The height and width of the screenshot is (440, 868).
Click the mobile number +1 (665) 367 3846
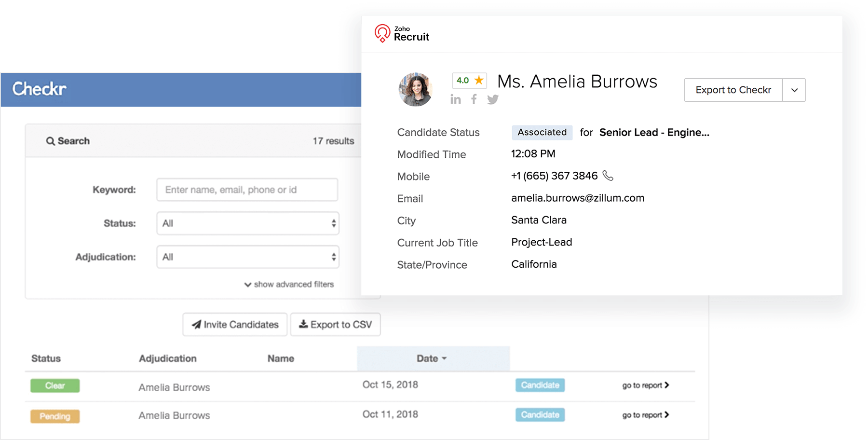[555, 176]
